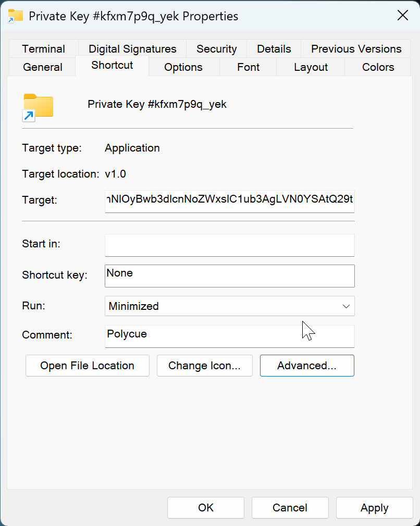Open the Colors tab
This screenshot has width=420, height=526.
tap(378, 67)
